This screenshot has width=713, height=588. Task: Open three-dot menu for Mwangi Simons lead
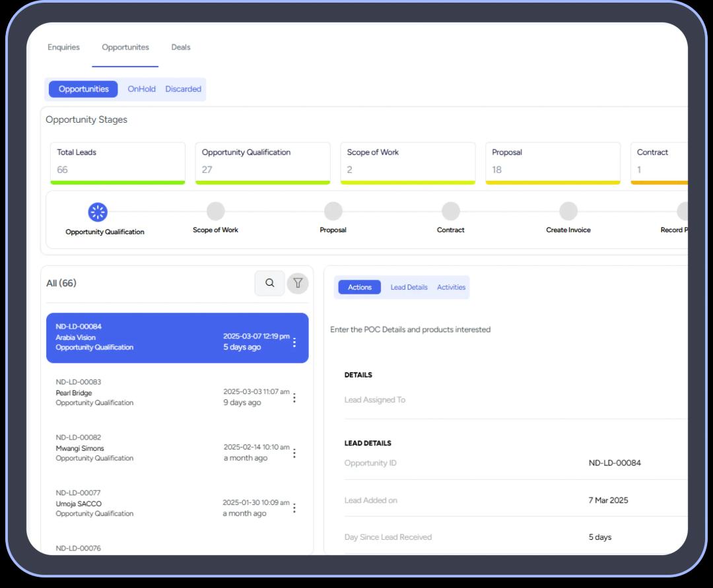[294, 453]
